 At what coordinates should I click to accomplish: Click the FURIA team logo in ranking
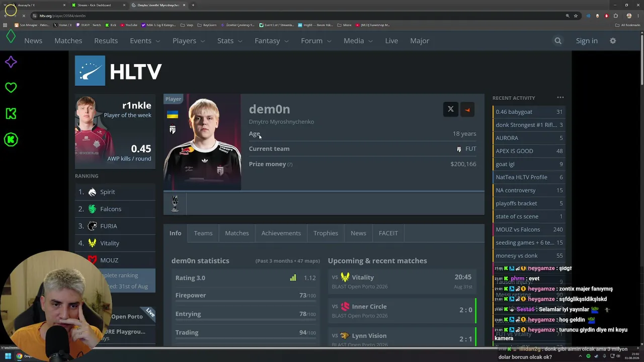click(x=92, y=226)
